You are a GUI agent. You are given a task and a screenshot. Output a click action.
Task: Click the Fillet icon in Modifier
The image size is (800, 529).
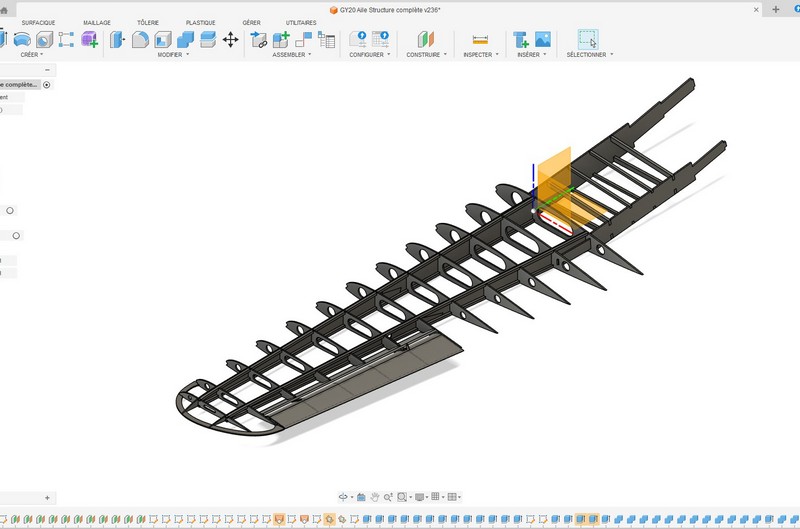[140, 39]
